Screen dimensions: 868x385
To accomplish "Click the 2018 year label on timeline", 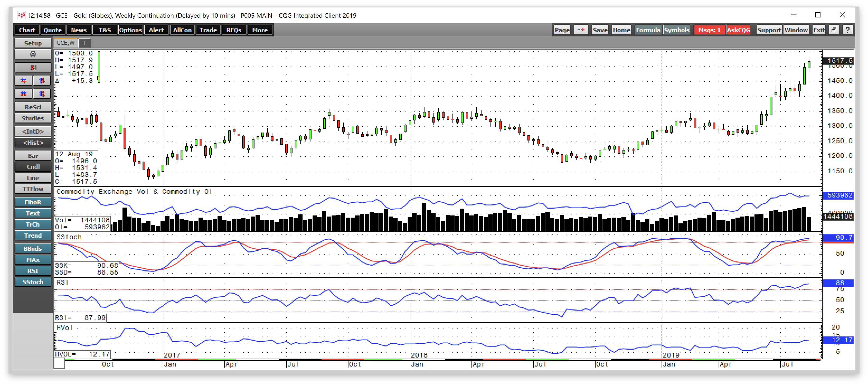I will pyautogui.click(x=419, y=355).
